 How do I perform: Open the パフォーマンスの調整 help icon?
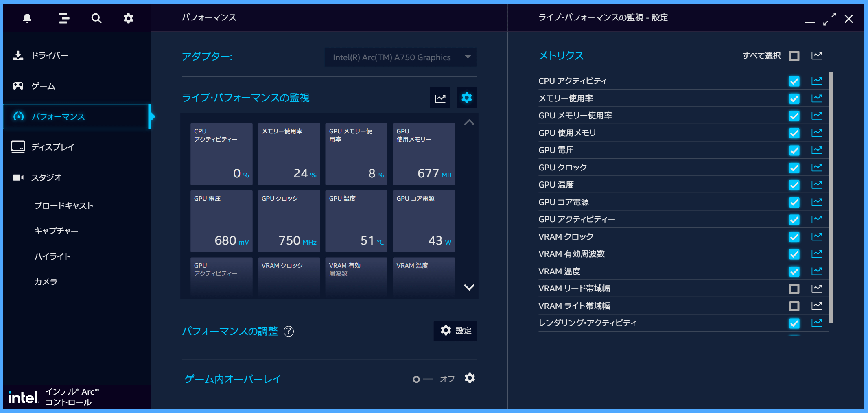pyautogui.click(x=289, y=331)
